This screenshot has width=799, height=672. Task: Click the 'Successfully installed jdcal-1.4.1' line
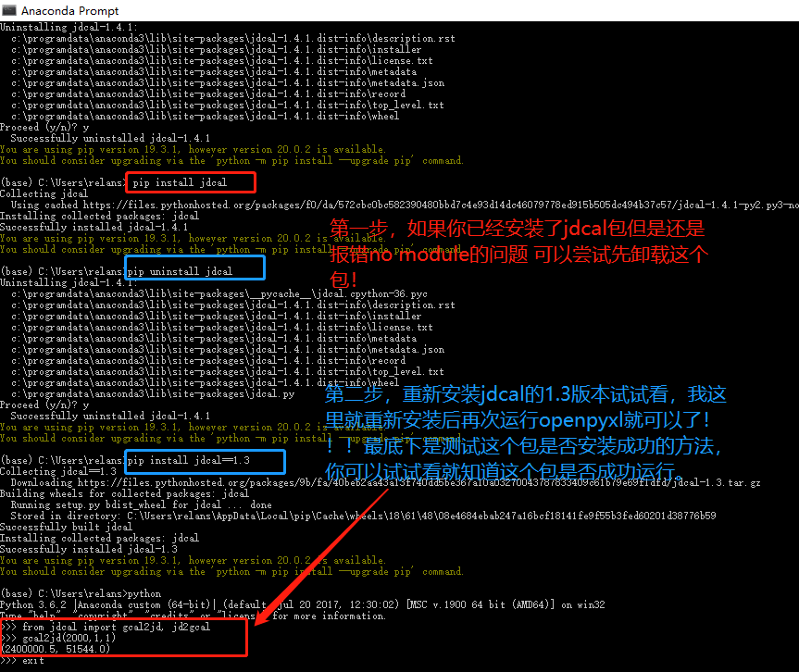94,227
